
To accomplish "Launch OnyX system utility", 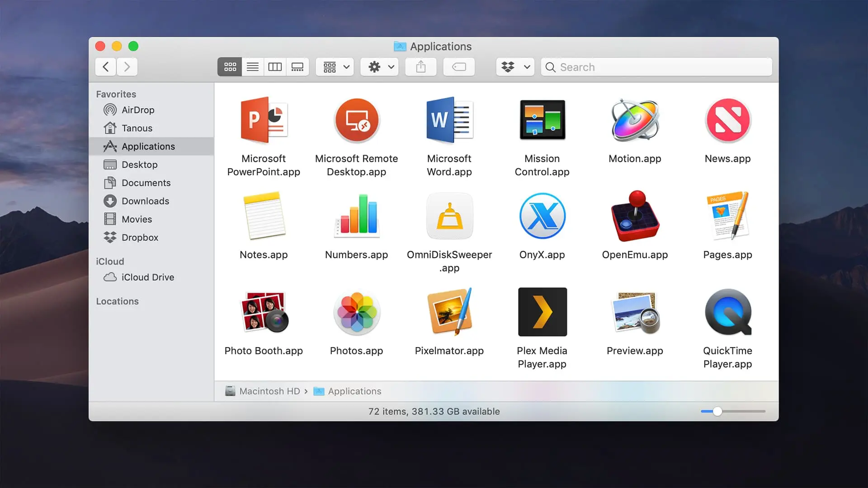I will click(x=542, y=216).
